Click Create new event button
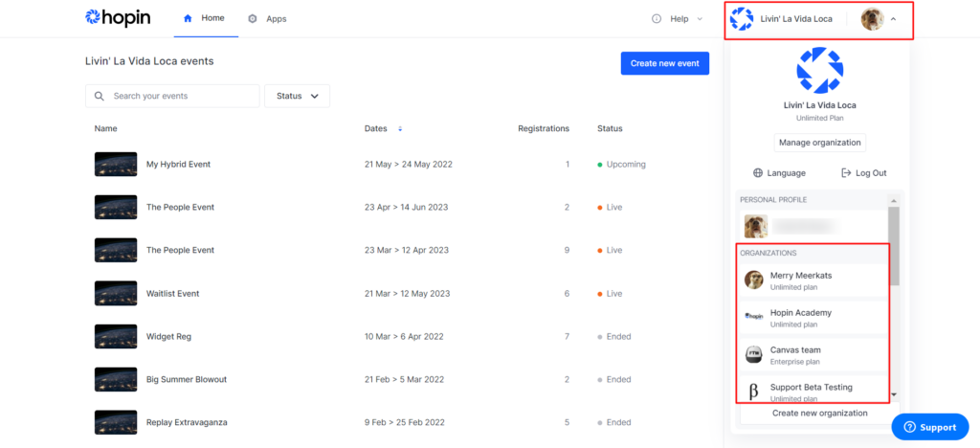This screenshot has height=448, width=980. pos(665,63)
